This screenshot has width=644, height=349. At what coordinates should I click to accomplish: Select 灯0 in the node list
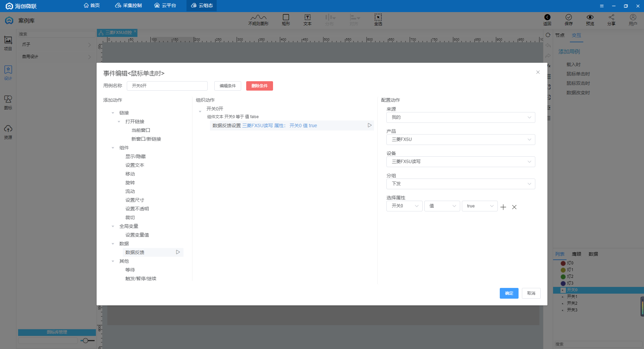570,263
